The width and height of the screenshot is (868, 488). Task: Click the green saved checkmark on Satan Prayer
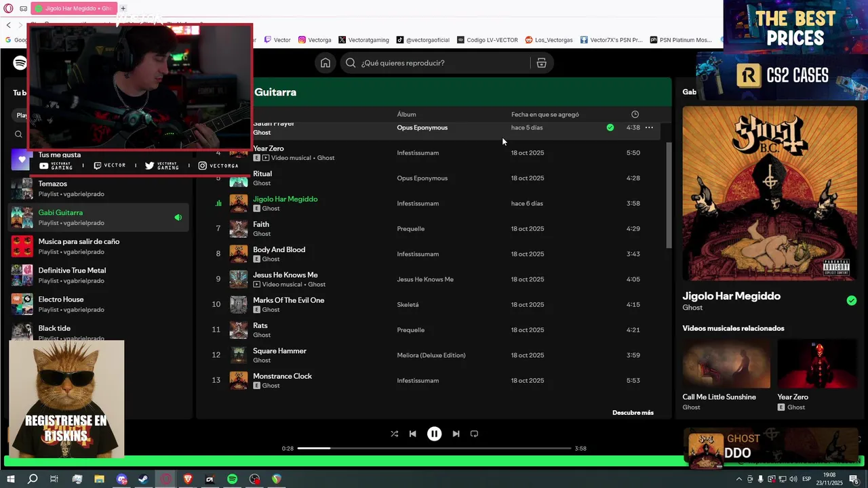[610, 127]
